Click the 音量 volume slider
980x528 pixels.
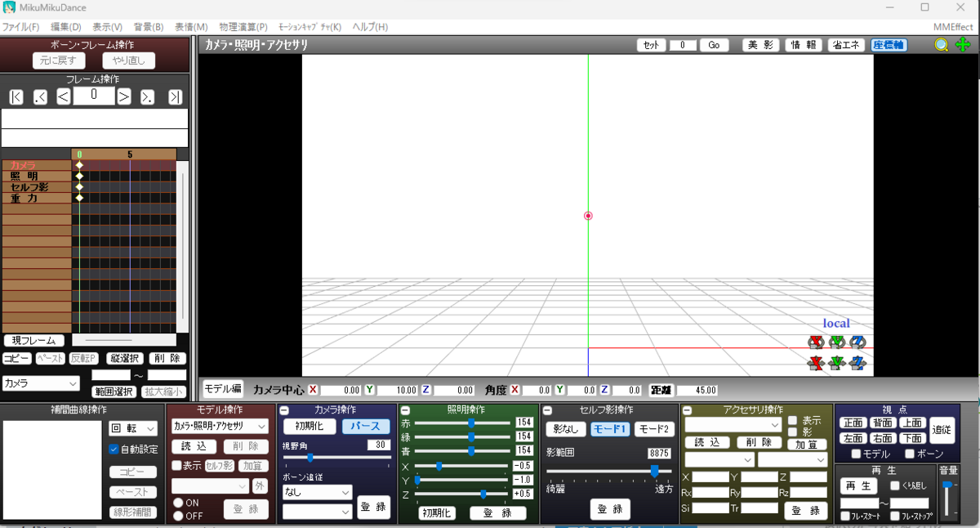[x=947, y=498]
